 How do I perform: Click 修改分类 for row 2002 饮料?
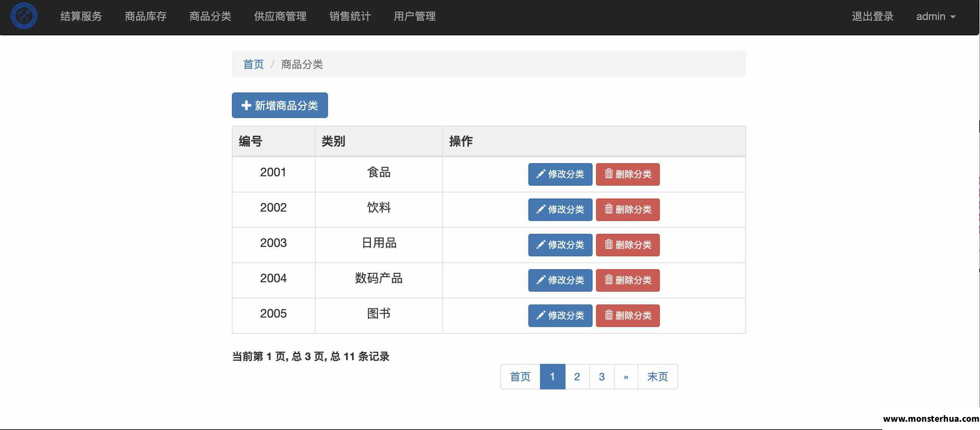pyautogui.click(x=560, y=210)
